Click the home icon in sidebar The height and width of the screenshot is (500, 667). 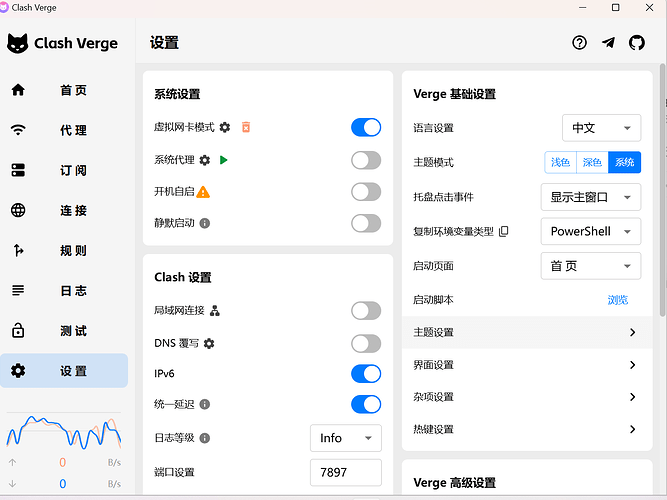(18, 90)
